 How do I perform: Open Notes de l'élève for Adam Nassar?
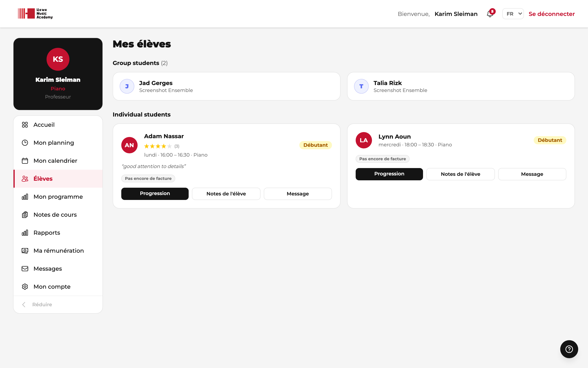226,194
